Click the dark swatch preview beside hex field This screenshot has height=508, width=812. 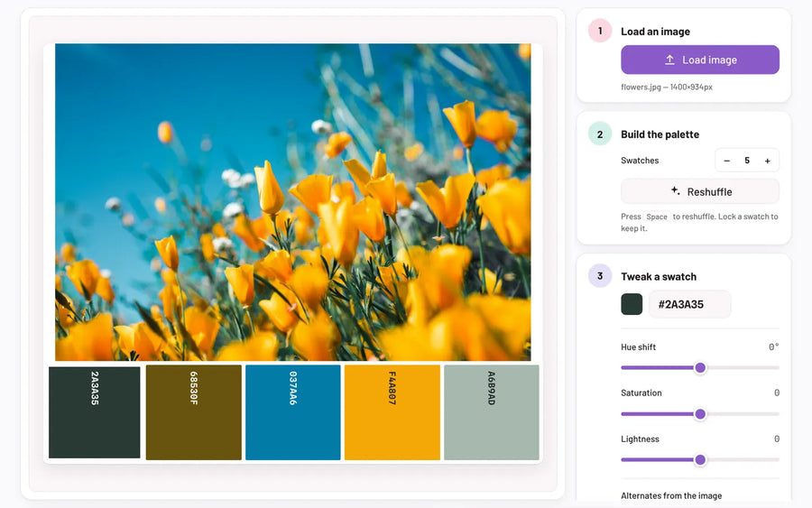click(632, 304)
